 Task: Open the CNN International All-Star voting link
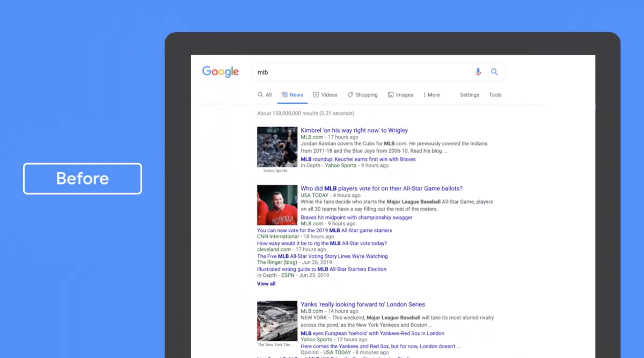[324, 230]
